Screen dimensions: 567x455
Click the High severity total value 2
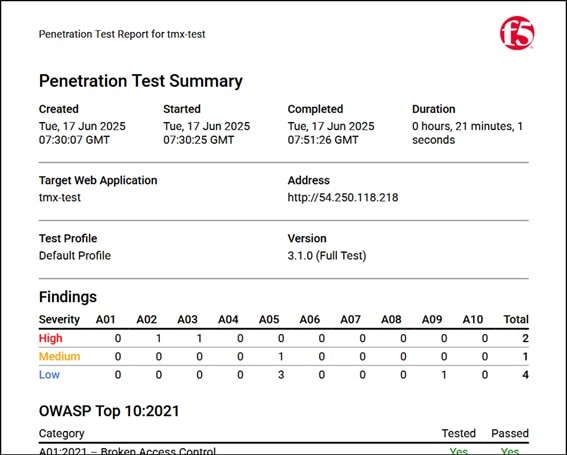tap(525, 338)
